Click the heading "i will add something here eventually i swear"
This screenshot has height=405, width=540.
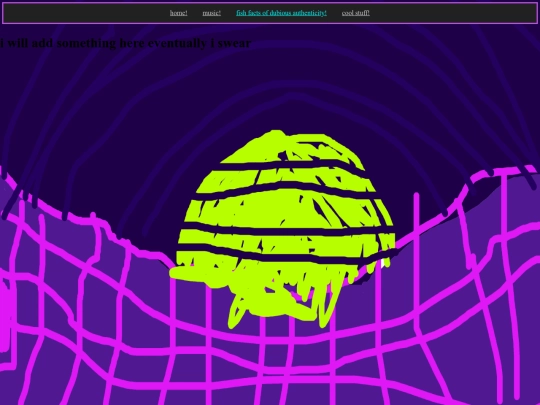pyautogui.click(x=125, y=43)
